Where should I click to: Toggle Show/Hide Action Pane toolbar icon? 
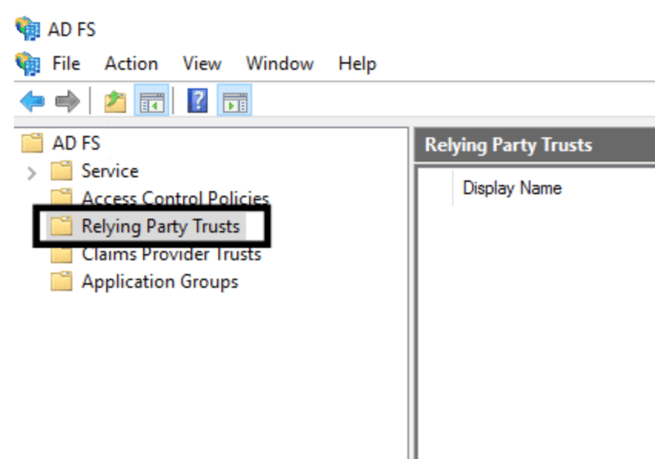click(x=235, y=100)
